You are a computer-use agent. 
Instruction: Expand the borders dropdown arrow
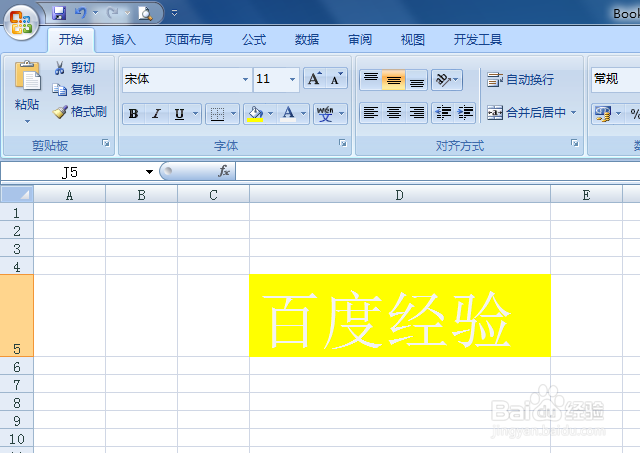(233, 113)
